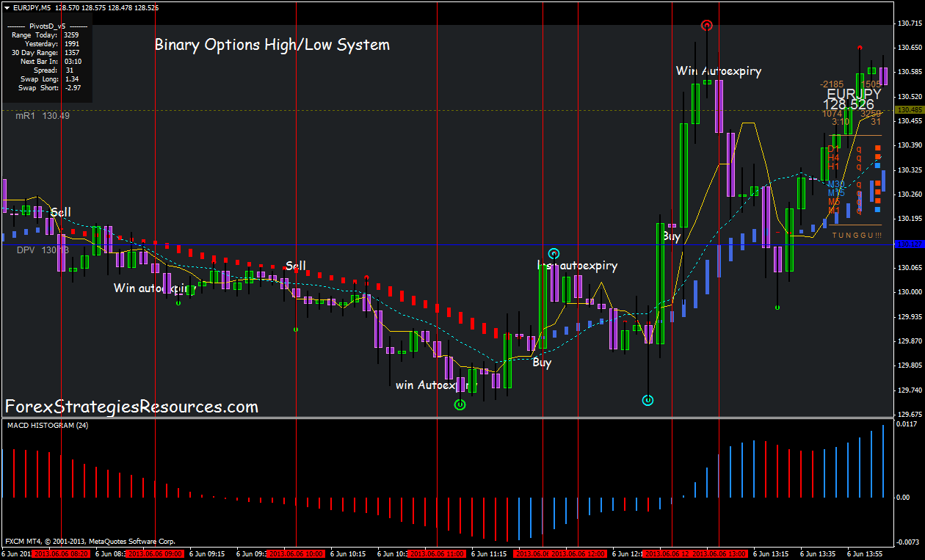Click the red circled marker above Win Autoexpiry

[x=706, y=26]
